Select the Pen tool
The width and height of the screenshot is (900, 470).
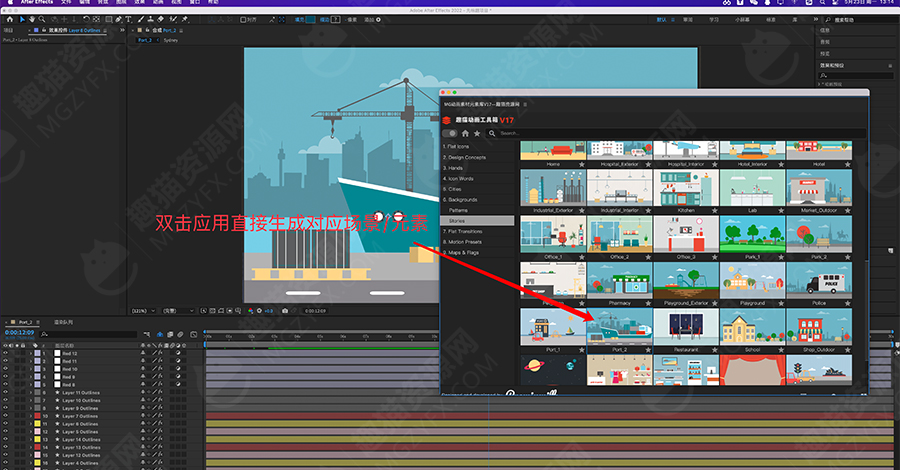(119, 20)
